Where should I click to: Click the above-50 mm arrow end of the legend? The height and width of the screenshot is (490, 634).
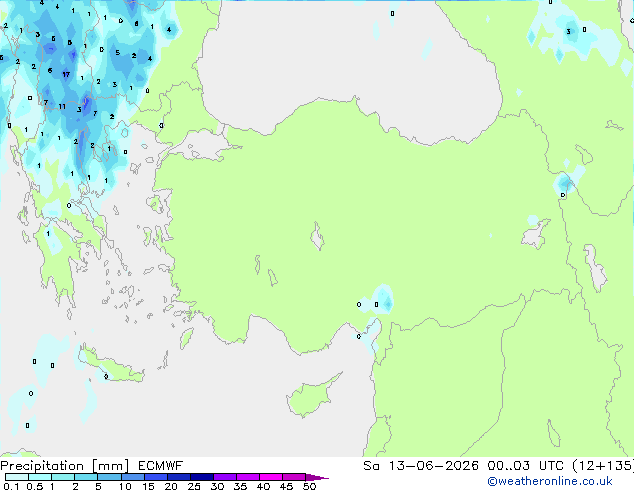pyautogui.click(x=317, y=477)
